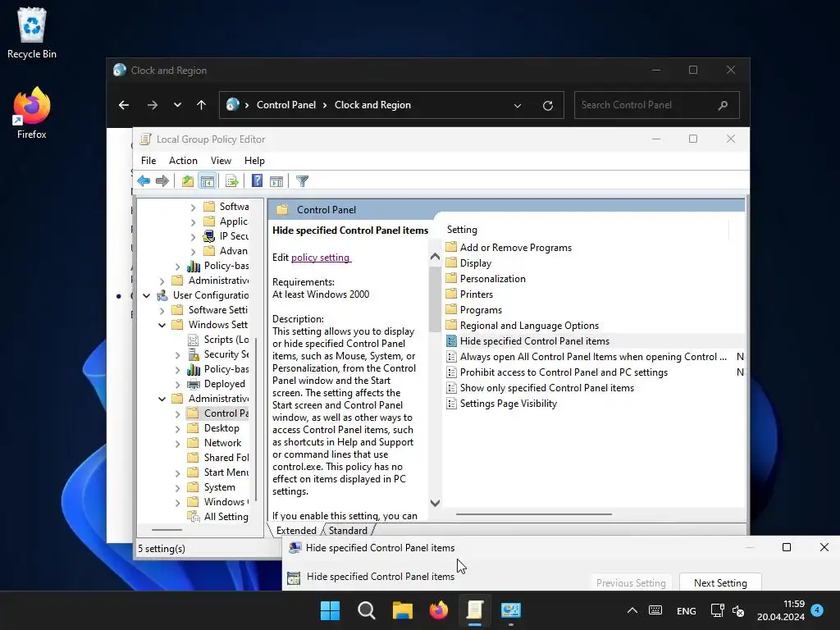Click Clock and Region in breadcrumb
This screenshot has height=630, width=840.
[373, 105]
